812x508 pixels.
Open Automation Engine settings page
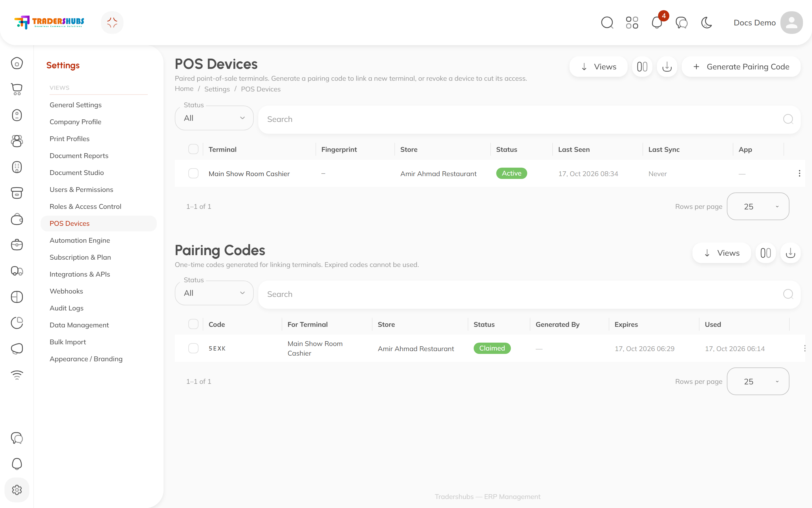pos(80,240)
